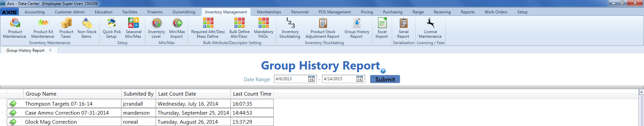
Task: Click submitter cell roneal
Action: click(x=139, y=122)
